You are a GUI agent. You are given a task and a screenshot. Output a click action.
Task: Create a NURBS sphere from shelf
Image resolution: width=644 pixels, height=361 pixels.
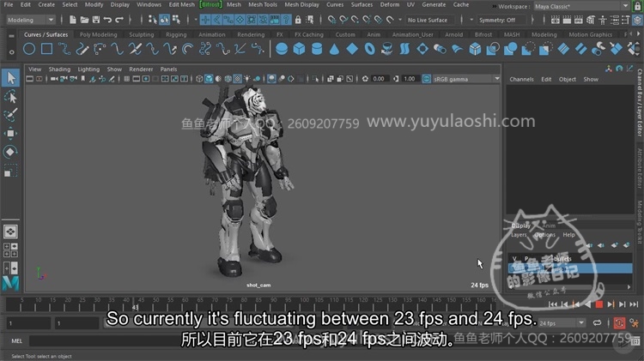point(282,49)
